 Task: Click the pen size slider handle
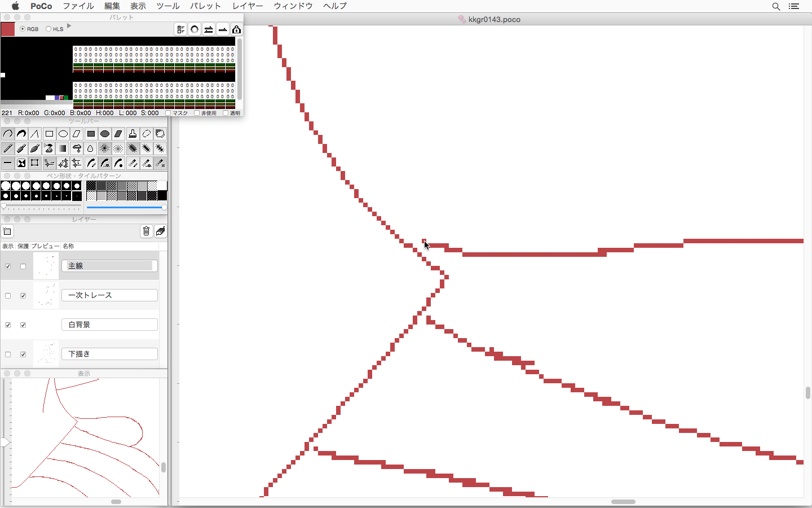click(4, 207)
